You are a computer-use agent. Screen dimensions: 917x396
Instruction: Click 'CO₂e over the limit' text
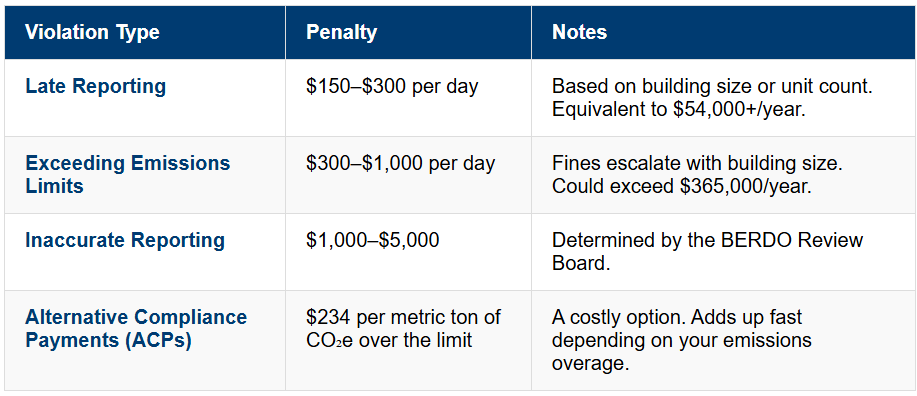point(389,340)
